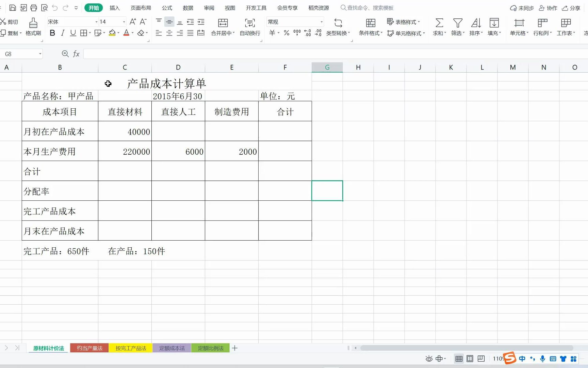Click the align left icon
Image resolution: width=588 pixels, height=368 pixels.
tap(159, 33)
